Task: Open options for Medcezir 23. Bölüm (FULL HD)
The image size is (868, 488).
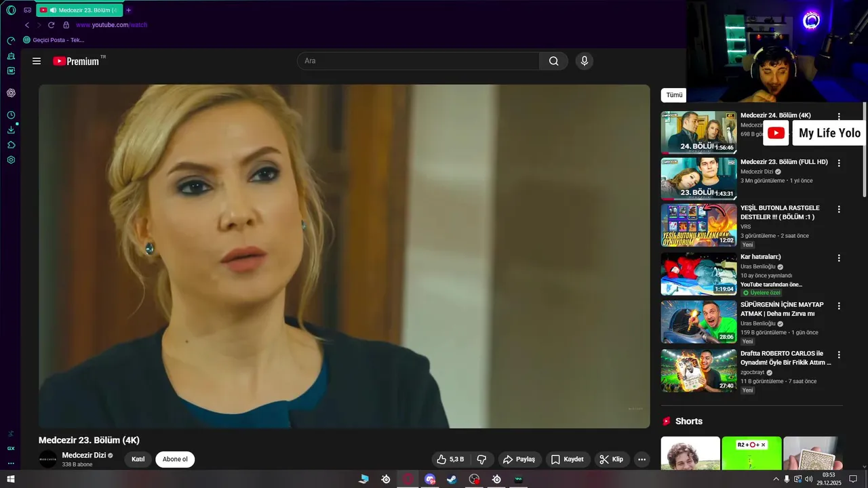Action: [839, 163]
